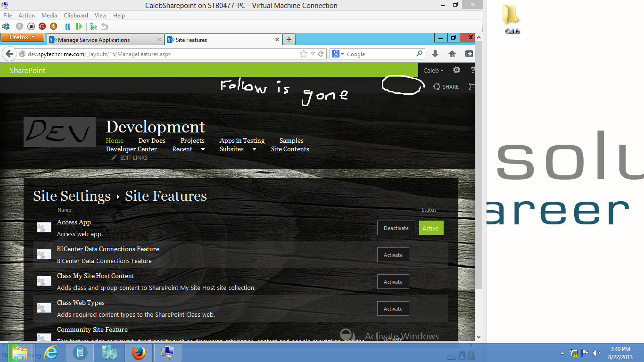Click the Firefox address bar URL
The width and height of the screenshot is (644, 362).
(x=99, y=54)
